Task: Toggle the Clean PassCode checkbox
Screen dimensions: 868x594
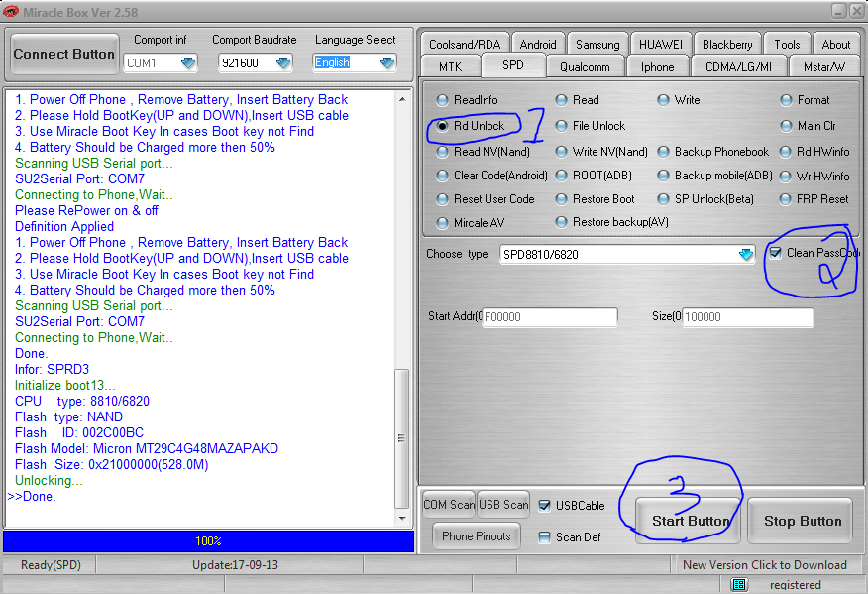Action: pos(776,253)
